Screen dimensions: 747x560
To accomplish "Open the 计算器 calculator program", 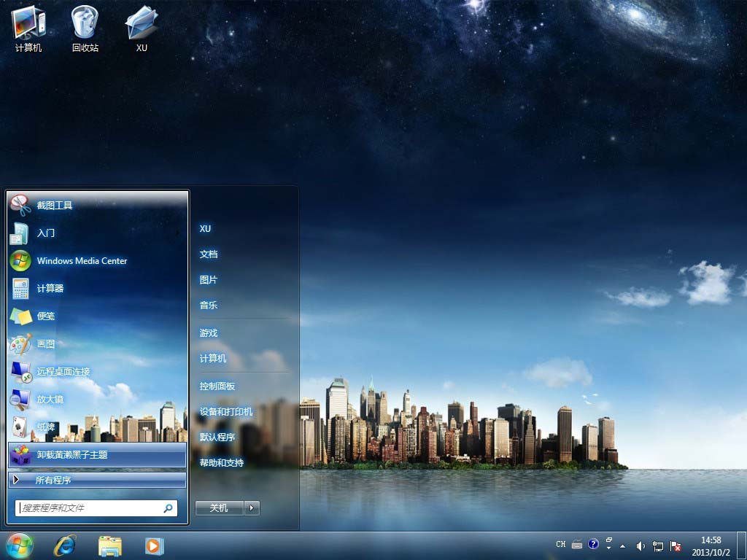I will (50, 289).
